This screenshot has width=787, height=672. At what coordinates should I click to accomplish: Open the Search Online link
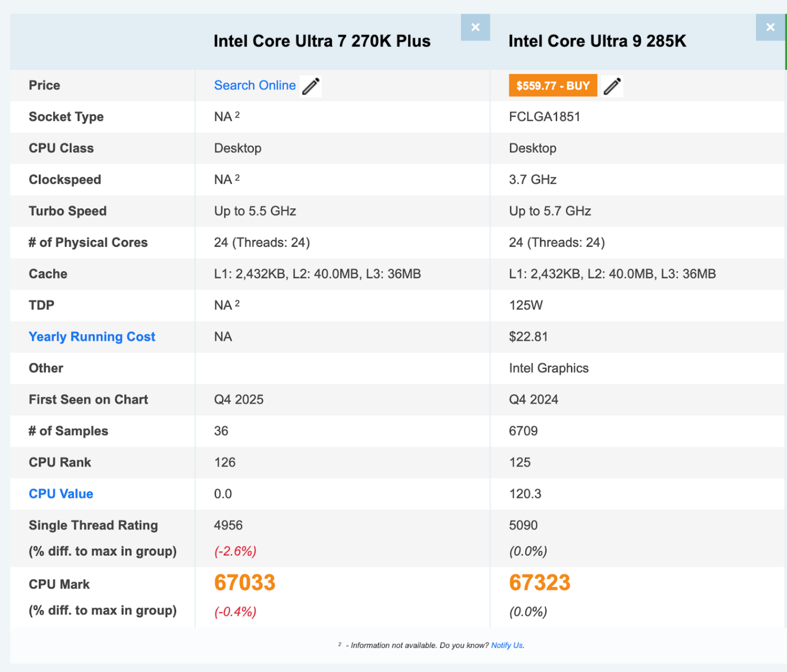pos(255,85)
